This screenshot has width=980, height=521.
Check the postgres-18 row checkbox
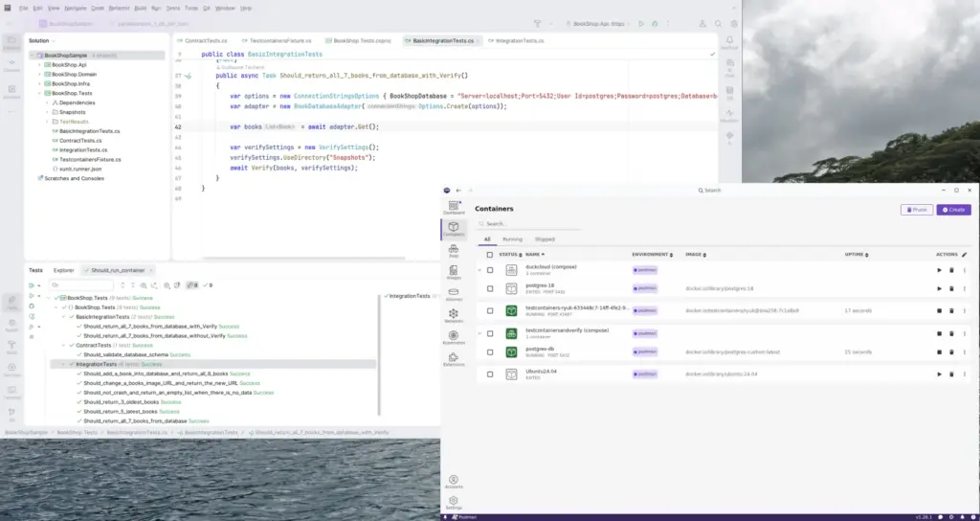[490, 288]
